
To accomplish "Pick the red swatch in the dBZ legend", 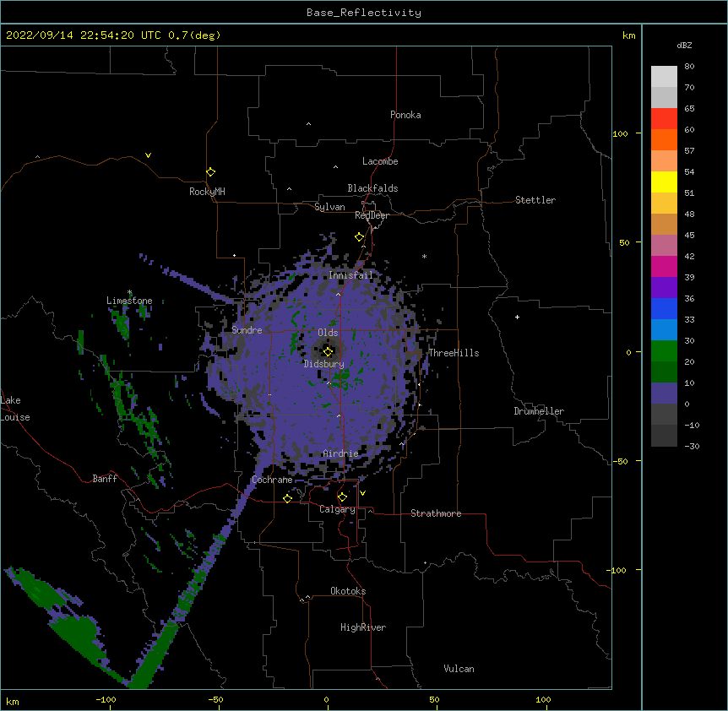I will tap(664, 118).
